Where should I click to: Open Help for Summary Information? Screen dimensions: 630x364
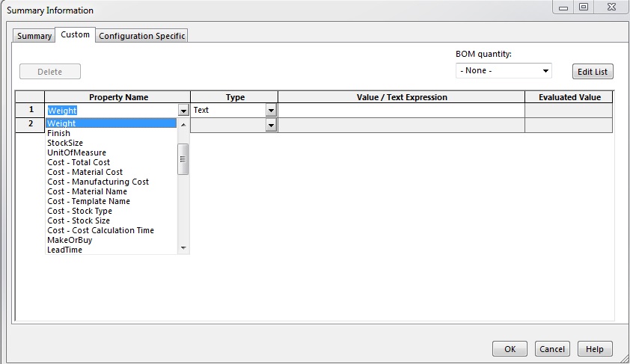tap(595, 349)
